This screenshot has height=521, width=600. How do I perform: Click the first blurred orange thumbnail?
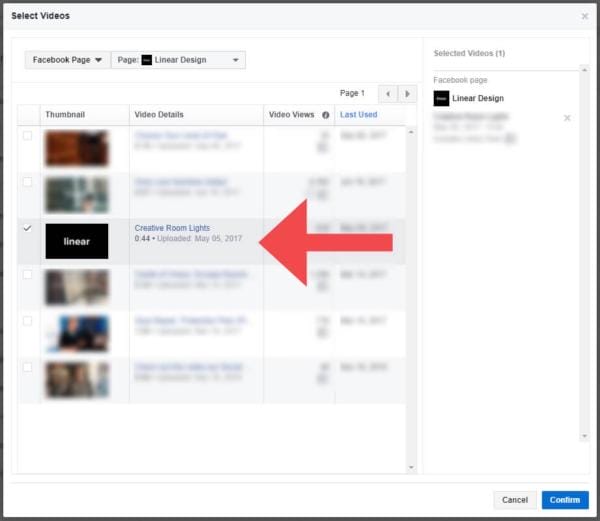77,148
